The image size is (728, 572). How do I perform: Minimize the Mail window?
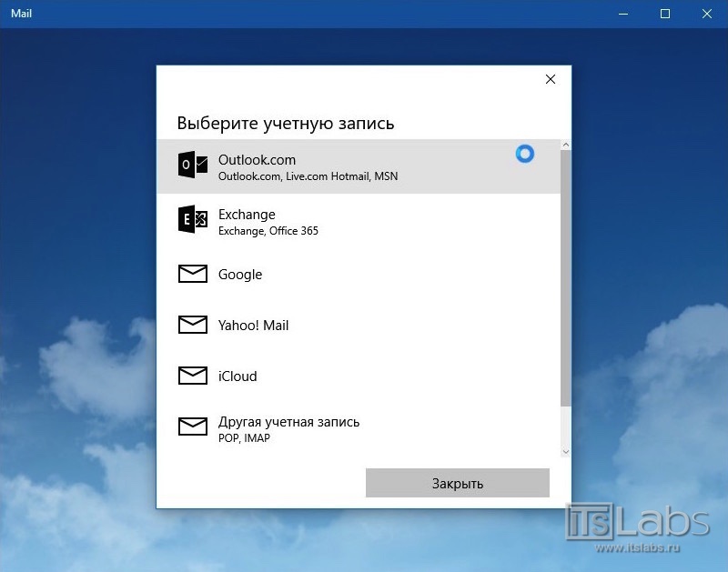click(623, 14)
